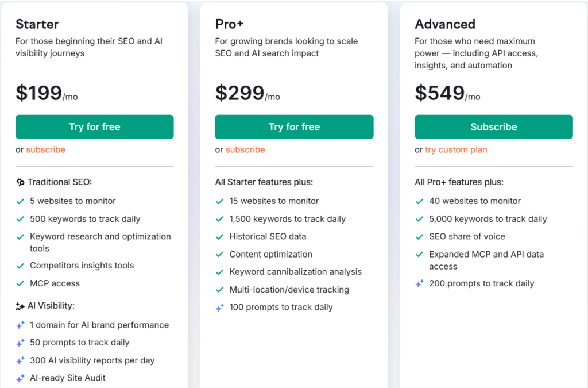This screenshot has height=388, width=588.
Task: Open the Starter plan subscribe link
Action: click(46, 149)
